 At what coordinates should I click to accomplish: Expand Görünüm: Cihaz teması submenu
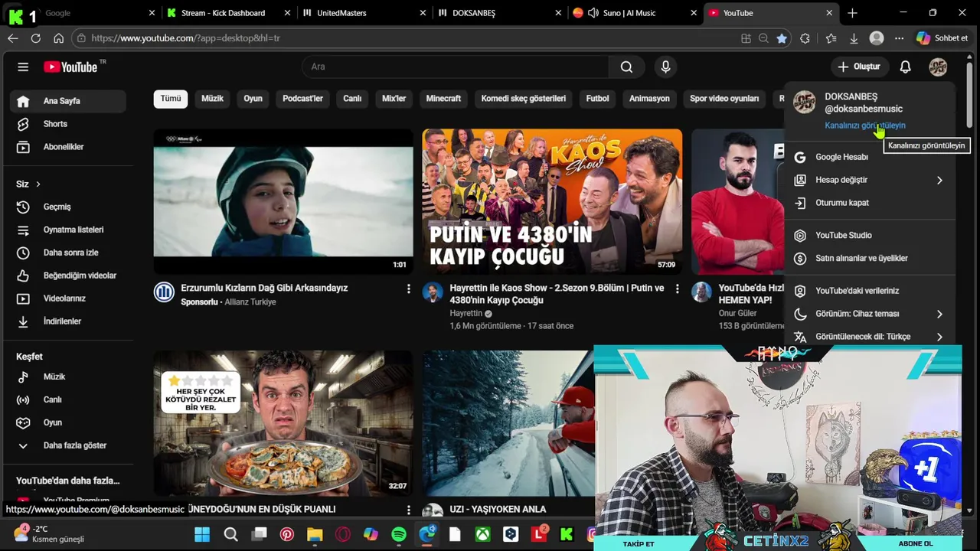tap(939, 314)
